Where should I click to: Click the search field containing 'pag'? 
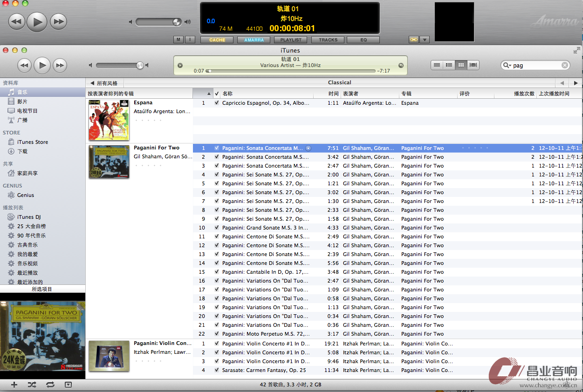click(x=536, y=66)
